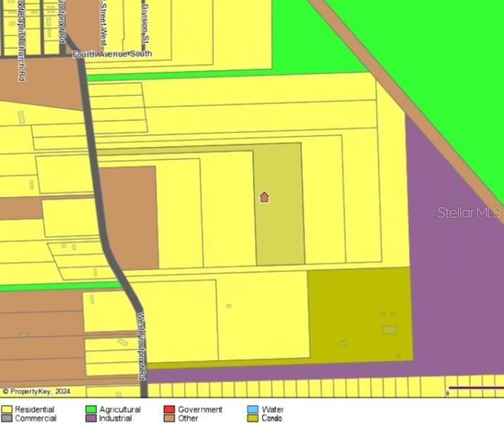Screen dimensions: 504x424
Task: Choose the brown Other legend swatch
Action: [x=169, y=418]
